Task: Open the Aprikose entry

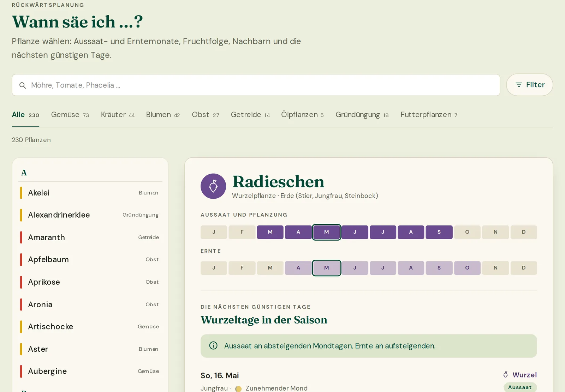Action: click(90, 282)
